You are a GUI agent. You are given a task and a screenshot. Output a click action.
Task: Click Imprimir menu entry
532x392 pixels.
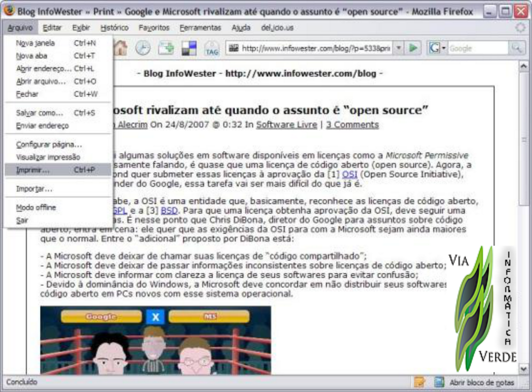tap(58, 170)
